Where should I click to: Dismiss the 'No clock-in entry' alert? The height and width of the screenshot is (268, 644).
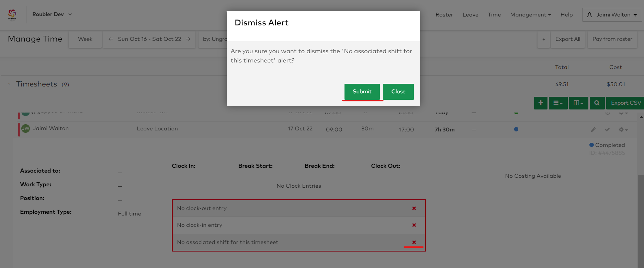pos(414,225)
